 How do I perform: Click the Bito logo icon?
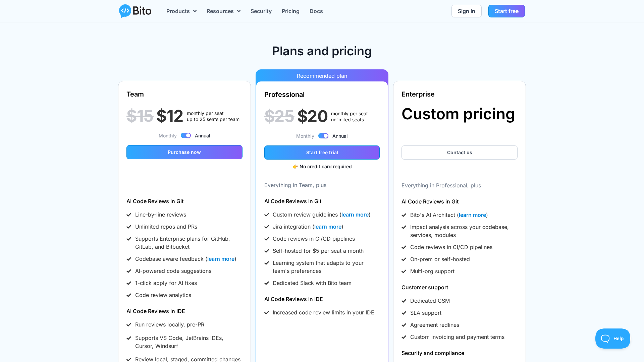125,11
